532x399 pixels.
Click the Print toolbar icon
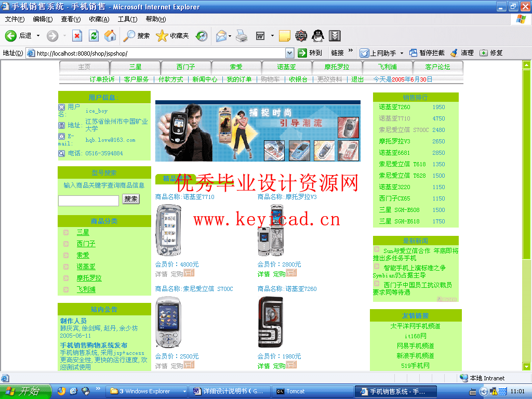242,36
